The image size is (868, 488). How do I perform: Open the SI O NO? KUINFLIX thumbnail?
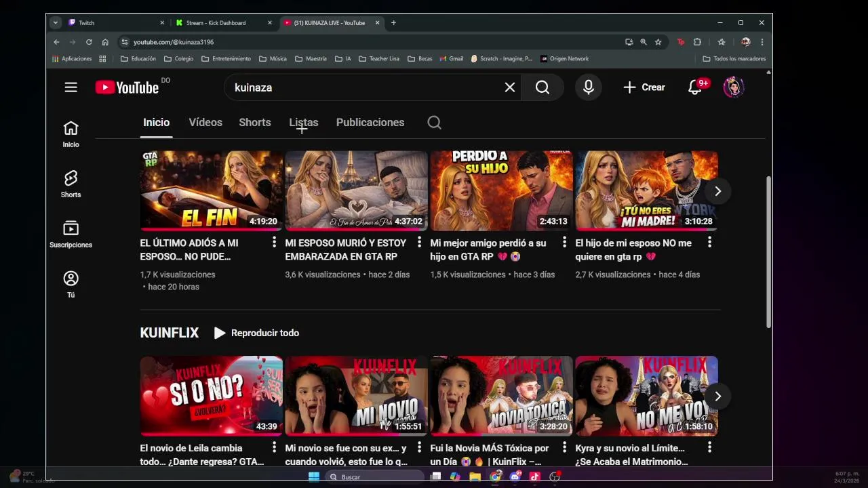tap(212, 396)
